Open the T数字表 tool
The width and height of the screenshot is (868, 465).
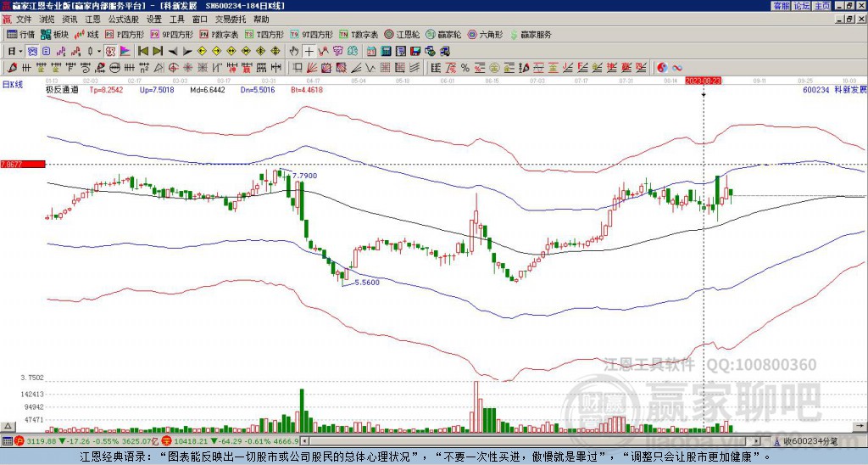359,35
